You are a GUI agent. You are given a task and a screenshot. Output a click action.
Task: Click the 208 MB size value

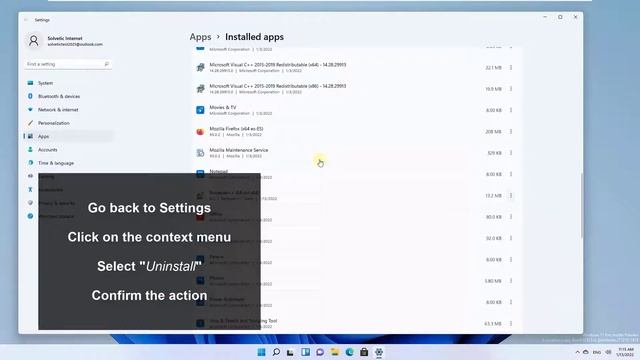point(493,131)
